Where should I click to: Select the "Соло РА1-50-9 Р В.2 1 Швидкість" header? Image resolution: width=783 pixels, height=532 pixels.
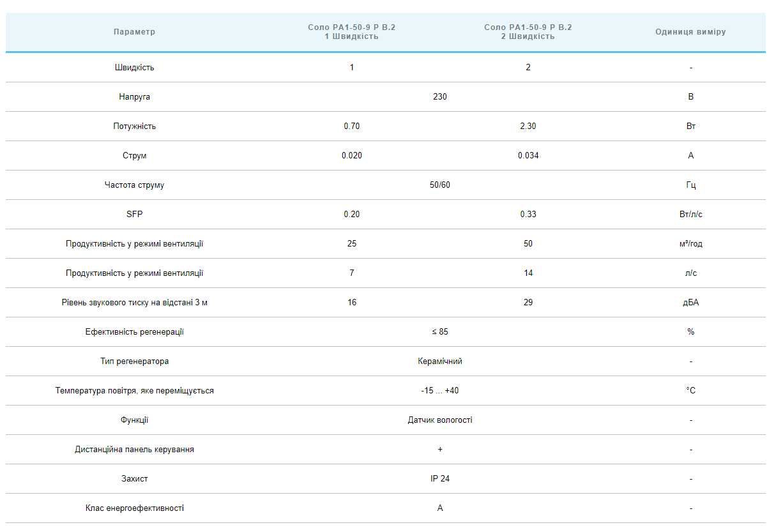tap(352, 32)
